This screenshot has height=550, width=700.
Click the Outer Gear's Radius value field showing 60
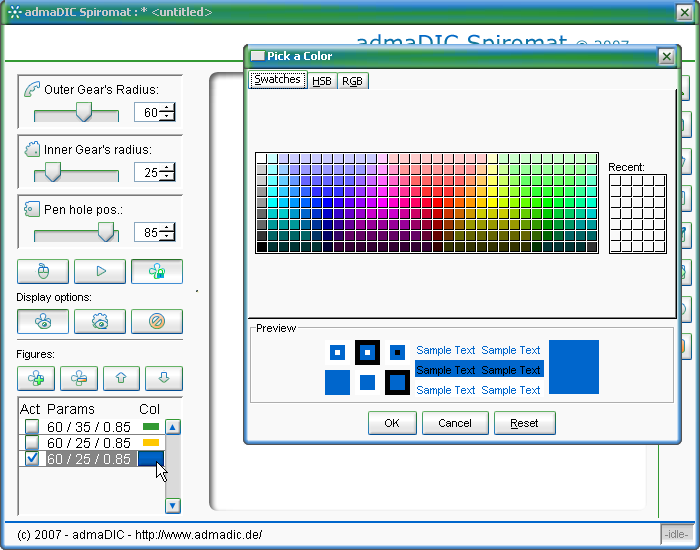[x=147, y=112]
